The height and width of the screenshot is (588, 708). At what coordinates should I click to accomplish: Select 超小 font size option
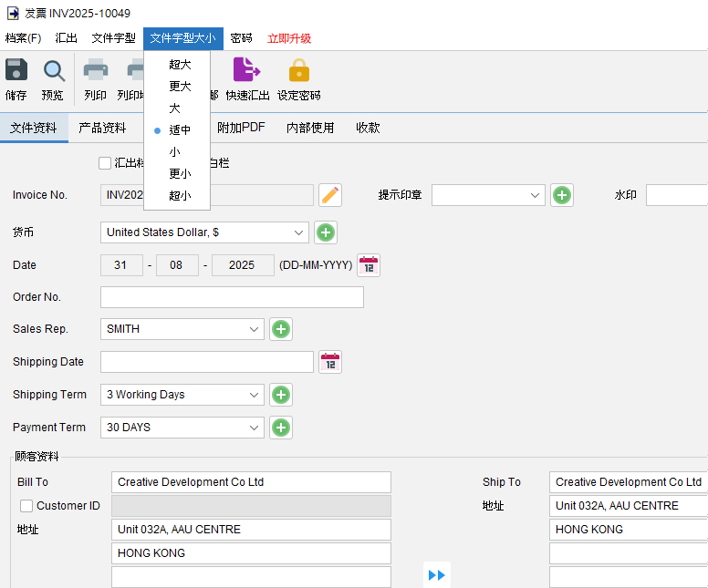pyautogui.click(x=177, y=195)
